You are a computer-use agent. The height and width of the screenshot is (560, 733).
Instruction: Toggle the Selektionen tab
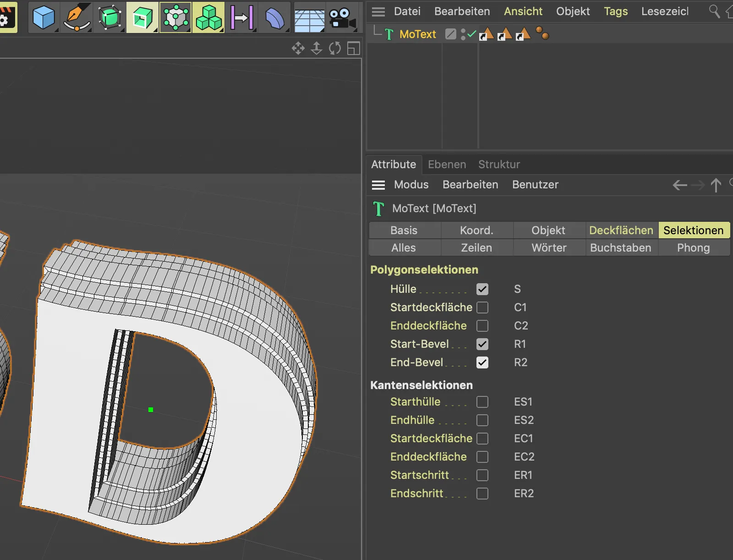click(694, 230)
